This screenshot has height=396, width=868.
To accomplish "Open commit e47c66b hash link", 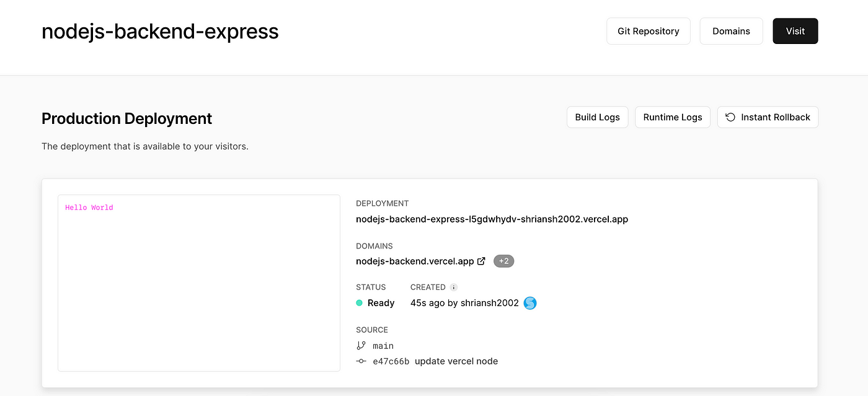I will tap(391, 361).
